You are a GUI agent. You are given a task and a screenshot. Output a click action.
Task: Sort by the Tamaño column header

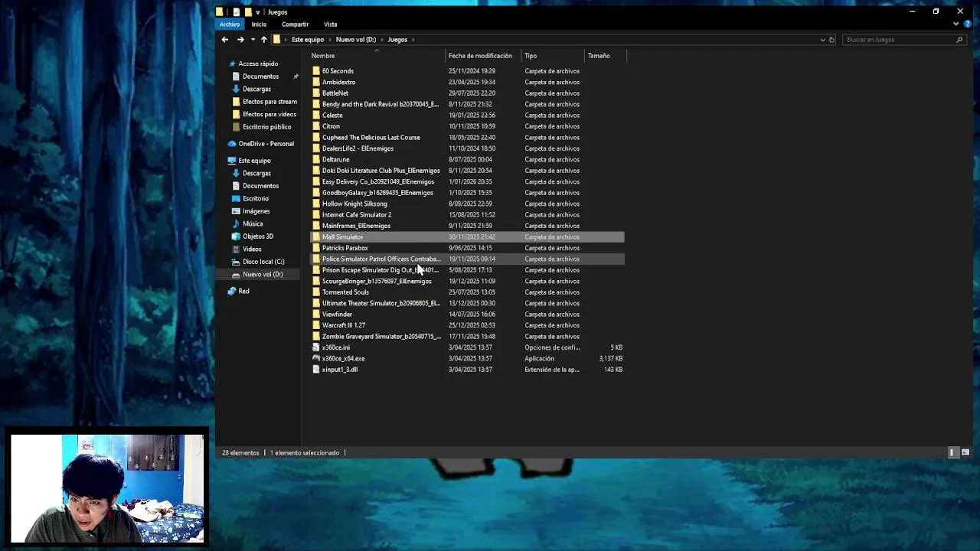pyautogui.click(x=599, y=56)
